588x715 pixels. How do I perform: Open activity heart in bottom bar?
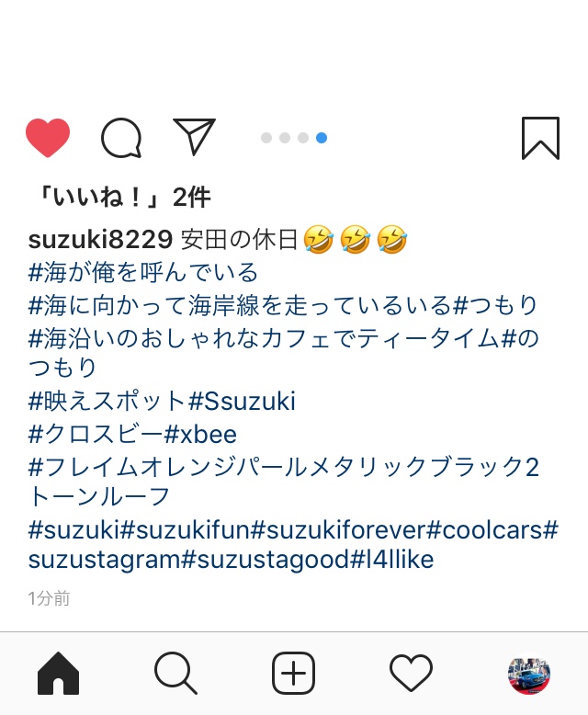pyautogui.click(x=412, y=673)
